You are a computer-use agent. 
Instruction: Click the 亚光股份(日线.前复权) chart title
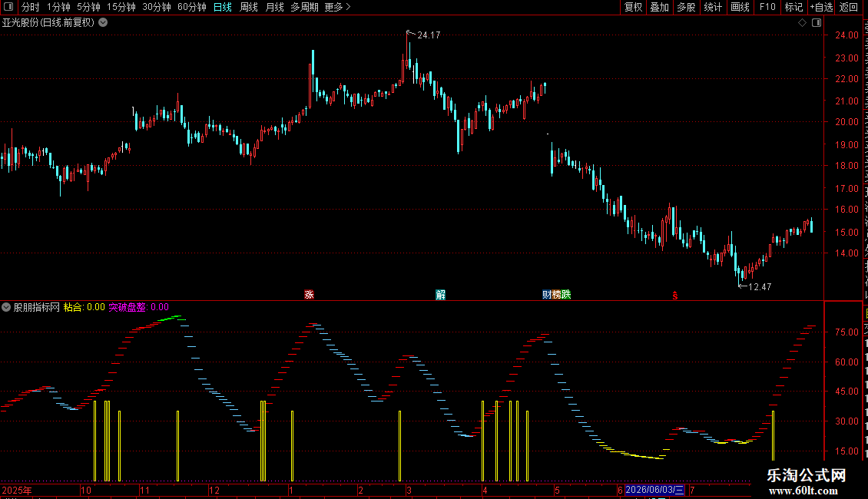48,23
